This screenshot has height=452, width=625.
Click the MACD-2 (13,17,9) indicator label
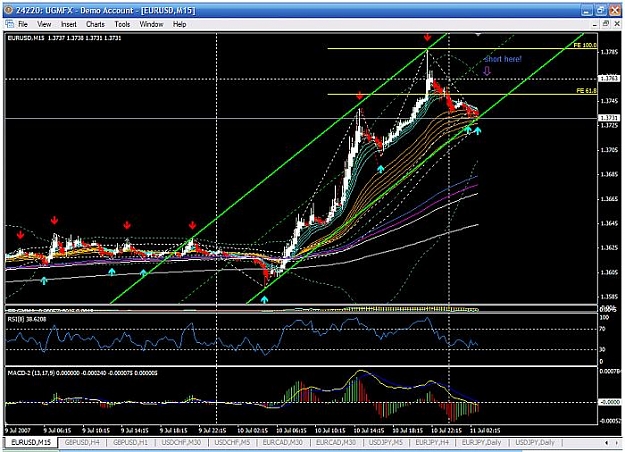pos(83,373)
